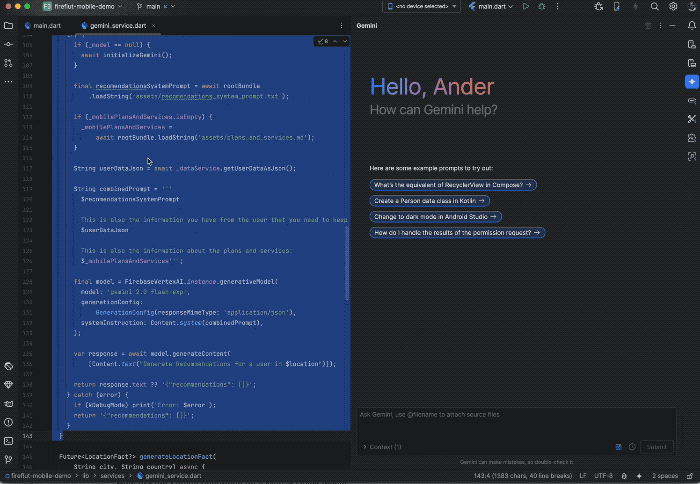Screen dimensions: 700x484
Task: Open Running Devices icon in right sidebar
Action: click(x=692, y=63)
